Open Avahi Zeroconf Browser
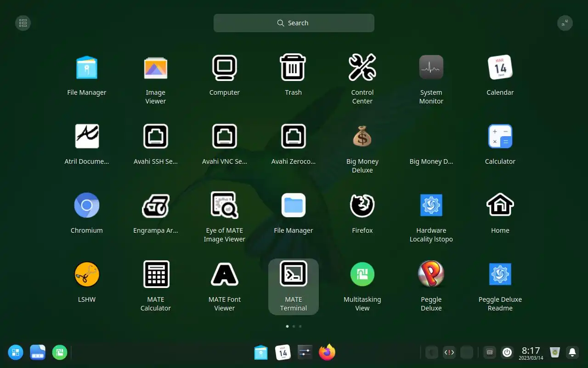588x368 pixels. [294, 137]
